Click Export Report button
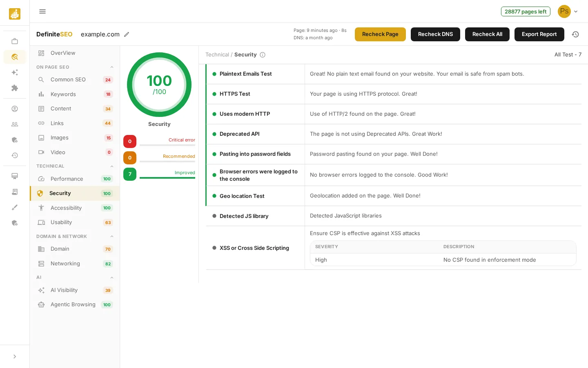This screenshot has width=588, height=368. pos(539,34)
